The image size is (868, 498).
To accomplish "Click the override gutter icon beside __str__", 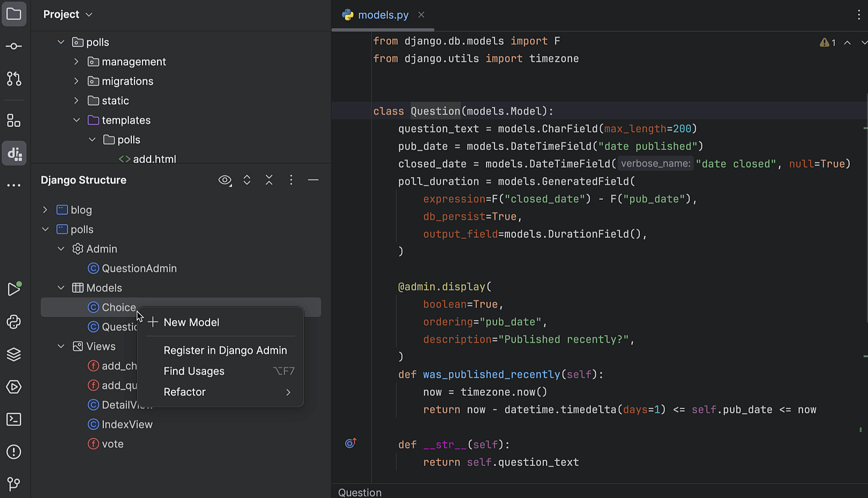I will [350, 443].
